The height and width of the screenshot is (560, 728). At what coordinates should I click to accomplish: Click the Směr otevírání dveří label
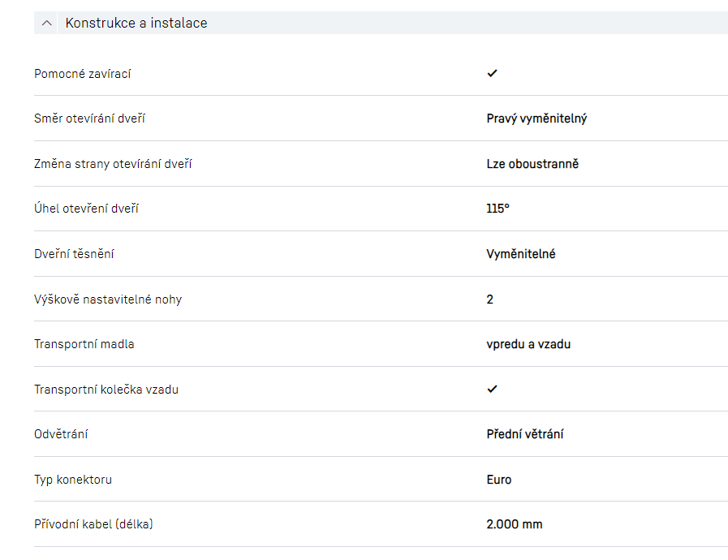point(89,118)
